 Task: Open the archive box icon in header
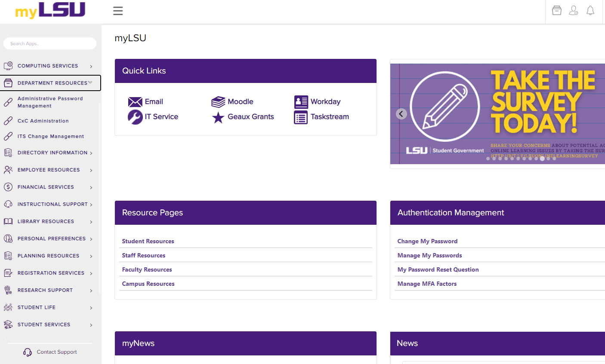[556, 10]
